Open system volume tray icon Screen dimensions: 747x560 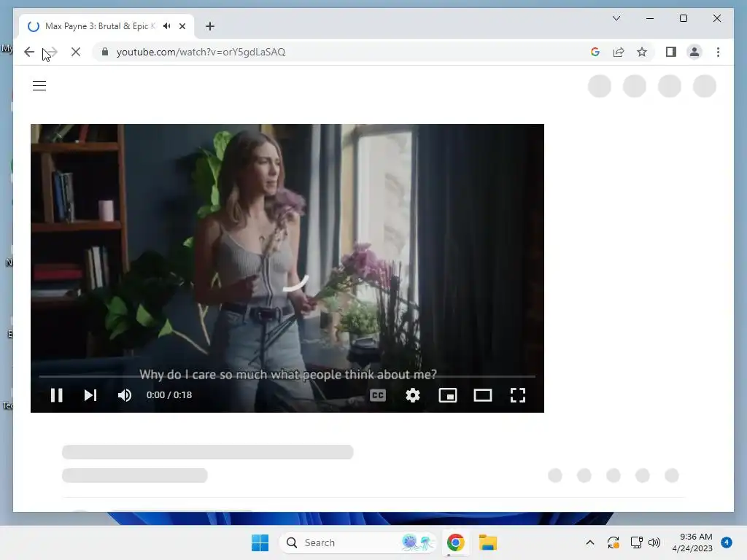click(x=654, y=542)
